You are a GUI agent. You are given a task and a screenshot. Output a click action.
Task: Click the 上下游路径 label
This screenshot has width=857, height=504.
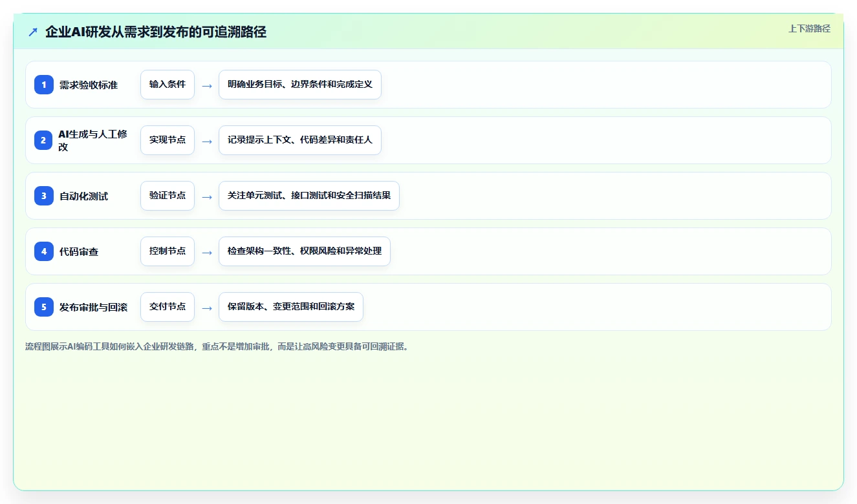[809, 28]
